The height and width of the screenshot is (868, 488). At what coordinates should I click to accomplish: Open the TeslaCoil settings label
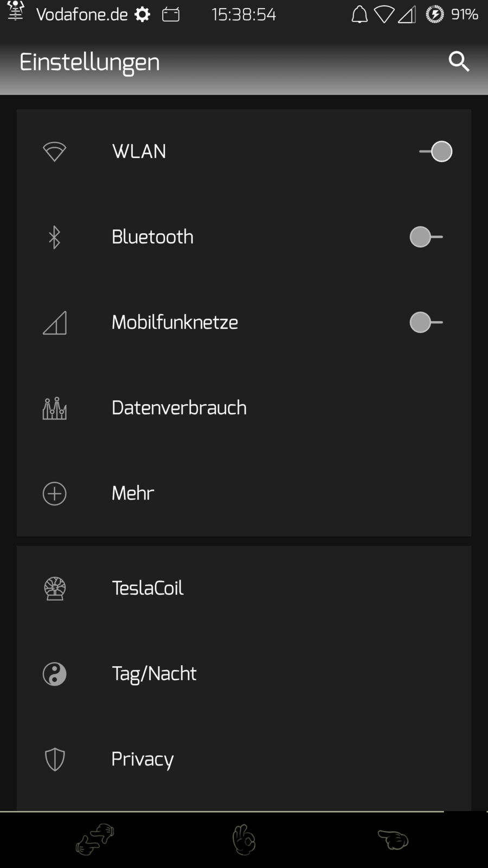pos(147,588)
